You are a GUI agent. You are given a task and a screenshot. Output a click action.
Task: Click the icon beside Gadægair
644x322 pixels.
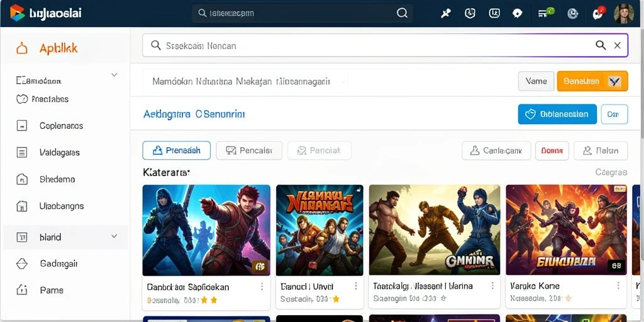22,264
